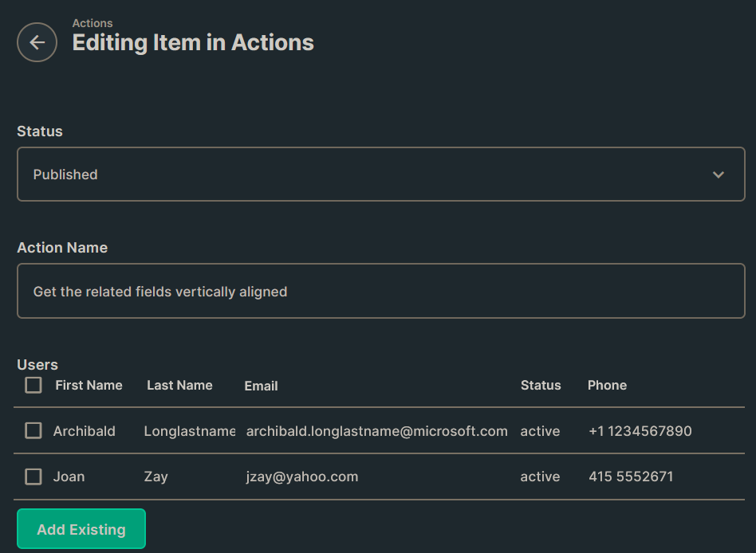This screenshot has height=553, width=756.
Task: Check the select-all checkbox in Users header
Action: [33, 385]
